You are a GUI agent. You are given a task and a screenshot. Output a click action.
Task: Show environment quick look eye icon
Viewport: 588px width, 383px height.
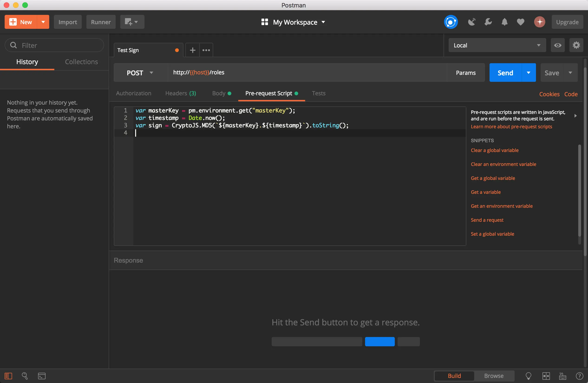point(558,45)
